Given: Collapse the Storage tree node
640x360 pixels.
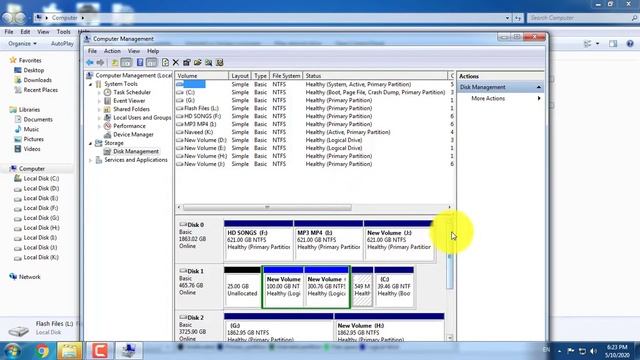Looking at the screenshot, I should point(91,143).
